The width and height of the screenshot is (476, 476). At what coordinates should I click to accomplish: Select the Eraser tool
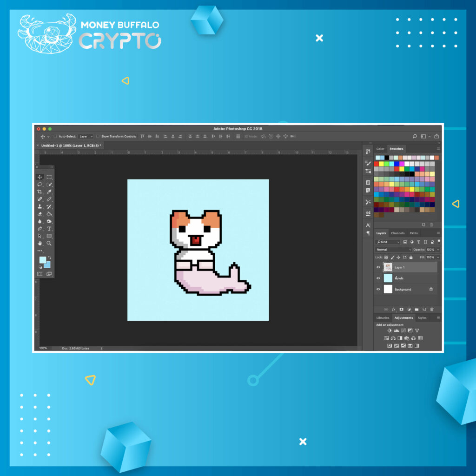pyautogui.click(x=40, y=214)
